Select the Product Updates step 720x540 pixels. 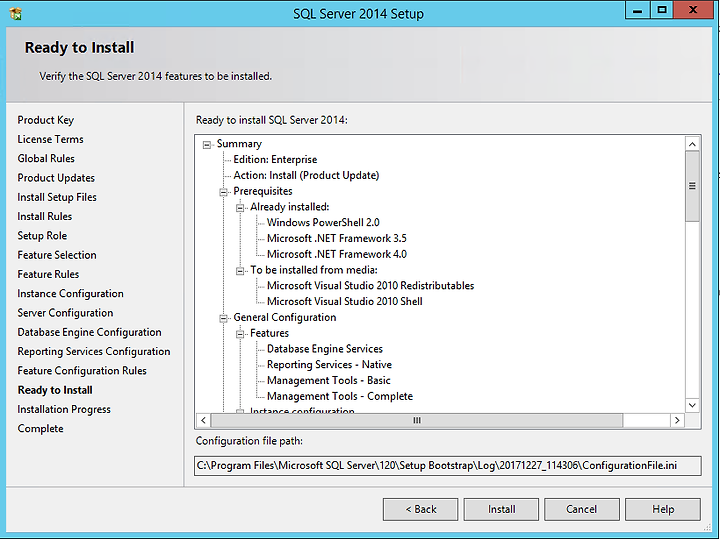click(56, 178)
